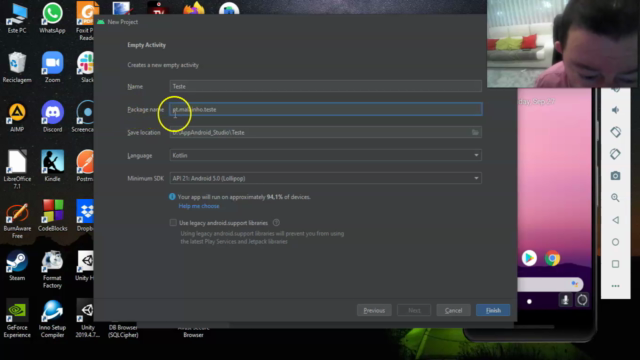Enable Use legacy android.support libraries checkbox

tap(173, 223)
